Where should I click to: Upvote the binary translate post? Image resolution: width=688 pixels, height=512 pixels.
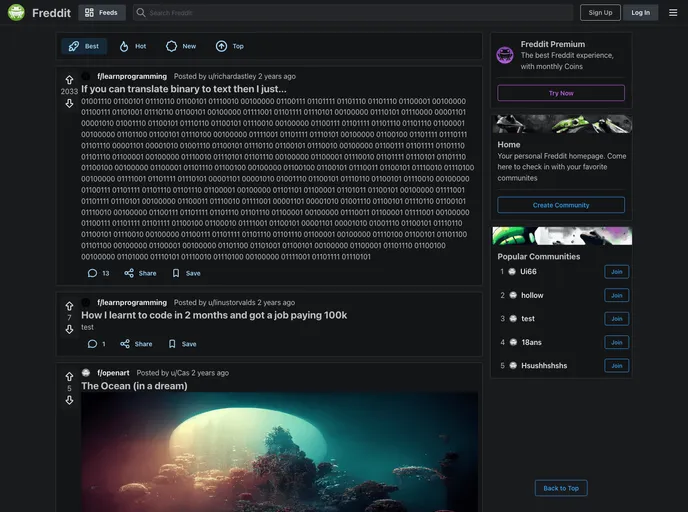click(x=69, y=80)
